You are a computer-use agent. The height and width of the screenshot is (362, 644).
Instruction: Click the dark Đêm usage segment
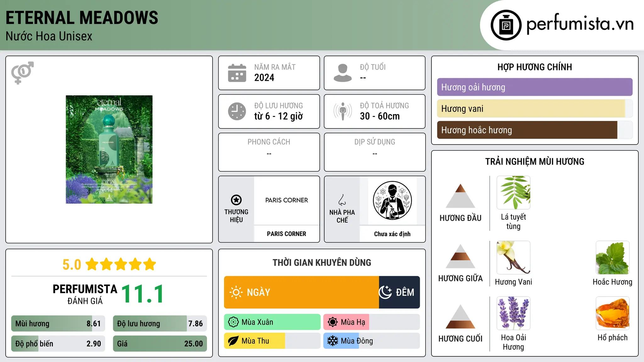click(399, 292)
